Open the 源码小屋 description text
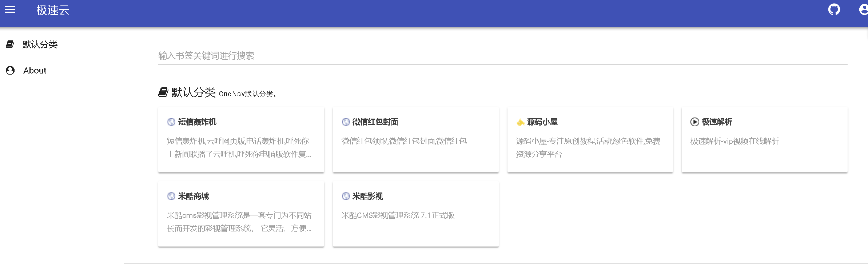Screen dimensions: 868x278 click(x=588, y=147)
